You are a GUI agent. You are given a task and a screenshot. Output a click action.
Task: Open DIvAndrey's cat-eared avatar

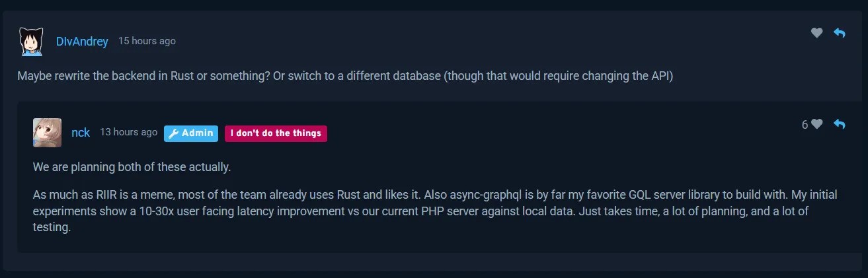[x=31, y=42]
